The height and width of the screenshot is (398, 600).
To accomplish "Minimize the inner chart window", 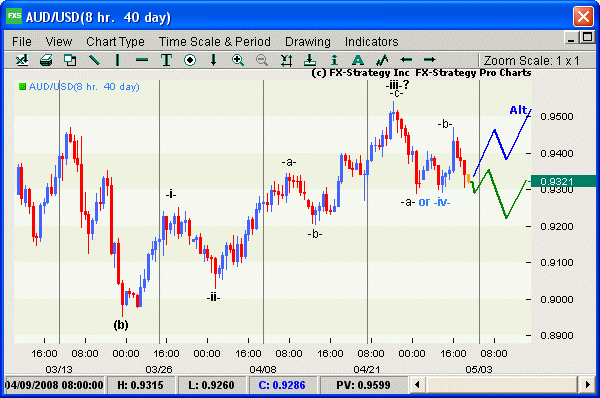I will pos(571,38).
